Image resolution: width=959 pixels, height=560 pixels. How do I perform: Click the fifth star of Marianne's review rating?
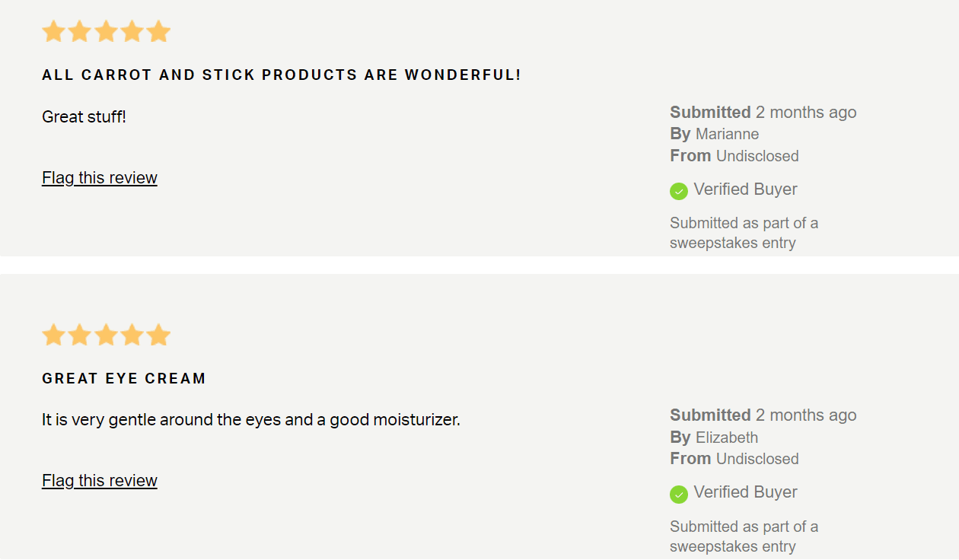(x=158, y=31)
